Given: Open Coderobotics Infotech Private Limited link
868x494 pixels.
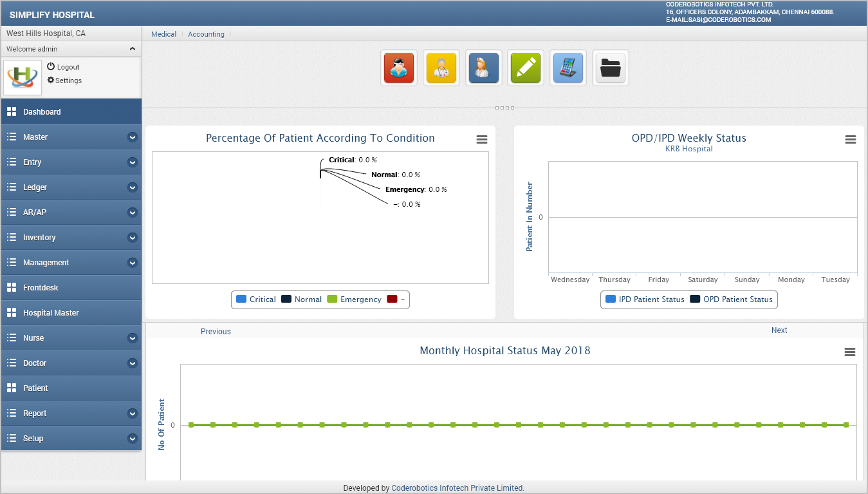Looking at the screenshot, I should point(457,488).
